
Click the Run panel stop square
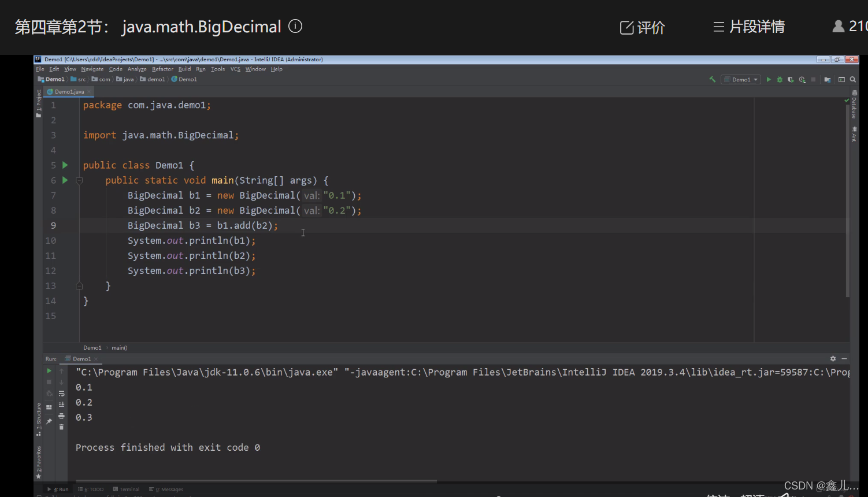[x=49, y=382]
